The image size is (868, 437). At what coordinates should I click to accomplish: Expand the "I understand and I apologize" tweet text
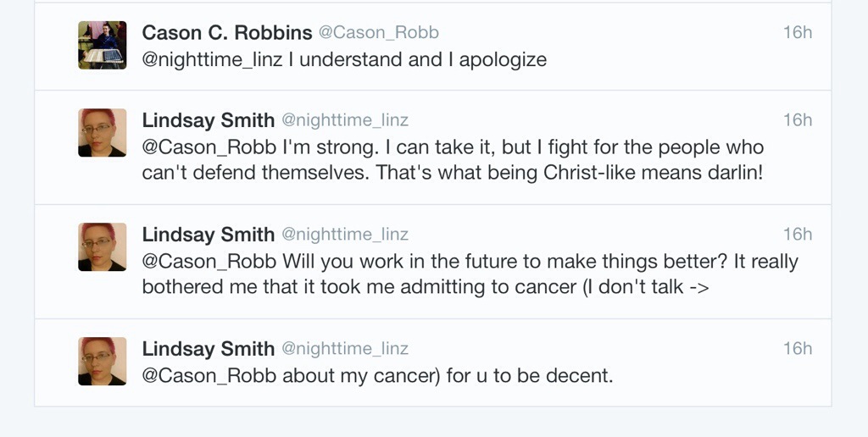click(420, 59)
